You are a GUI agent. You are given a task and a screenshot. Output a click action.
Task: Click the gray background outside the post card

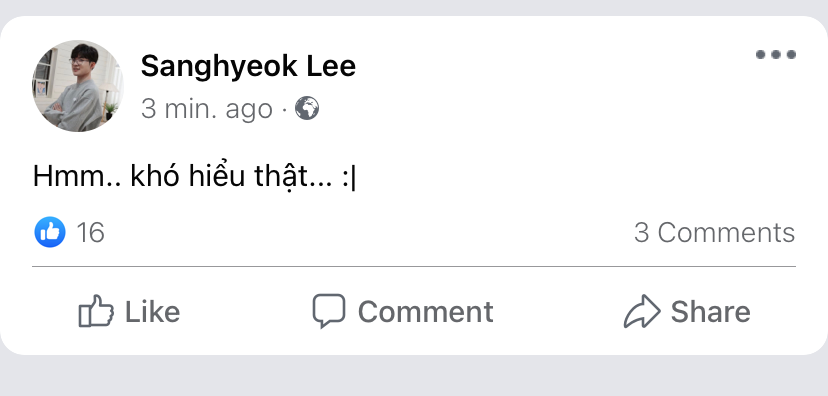click(x=414, y=376)
